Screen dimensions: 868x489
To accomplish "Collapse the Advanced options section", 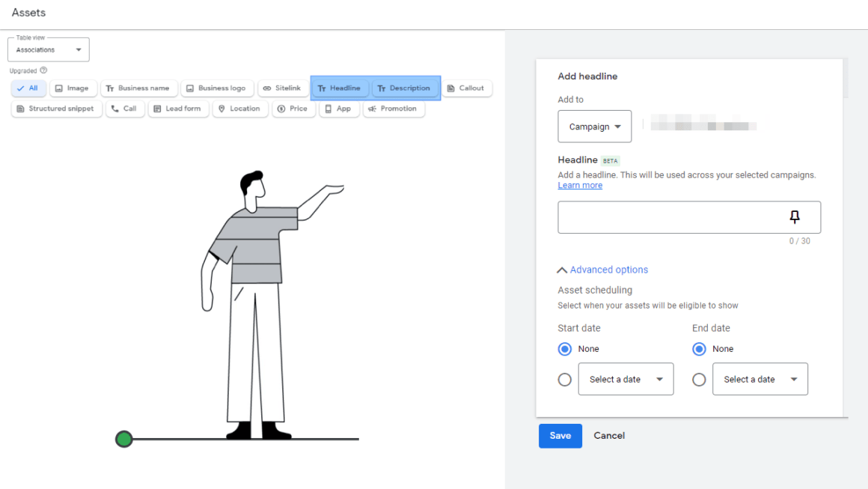I will coord(602,270).
